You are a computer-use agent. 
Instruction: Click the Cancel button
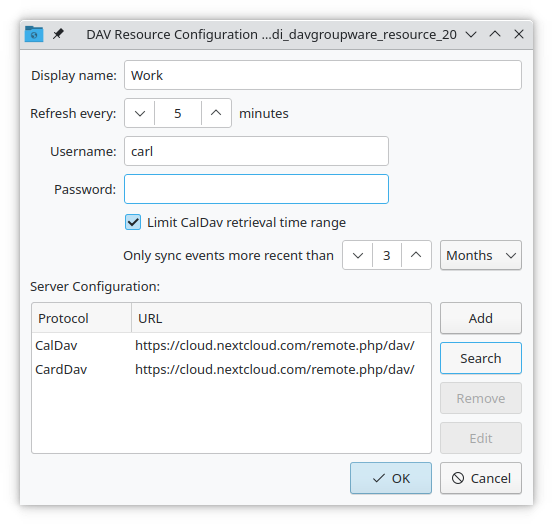click(481, 478)
